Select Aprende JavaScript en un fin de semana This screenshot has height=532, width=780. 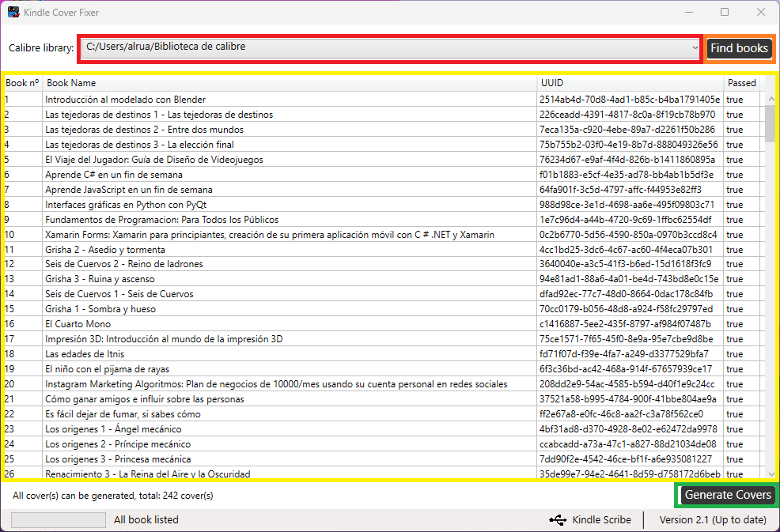pos(382,190)
